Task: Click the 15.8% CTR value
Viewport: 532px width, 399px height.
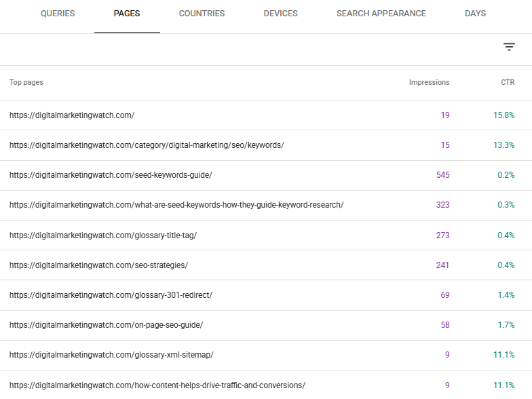Action: 503,115
